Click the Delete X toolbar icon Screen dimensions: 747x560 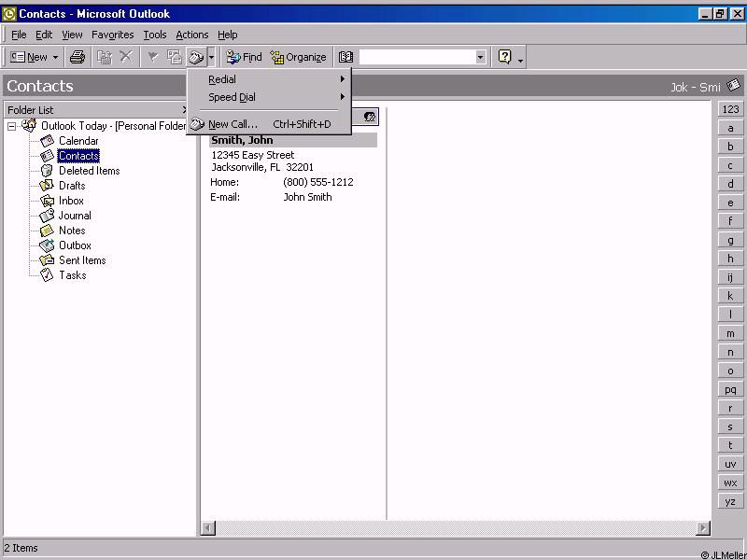click(126, 57)
